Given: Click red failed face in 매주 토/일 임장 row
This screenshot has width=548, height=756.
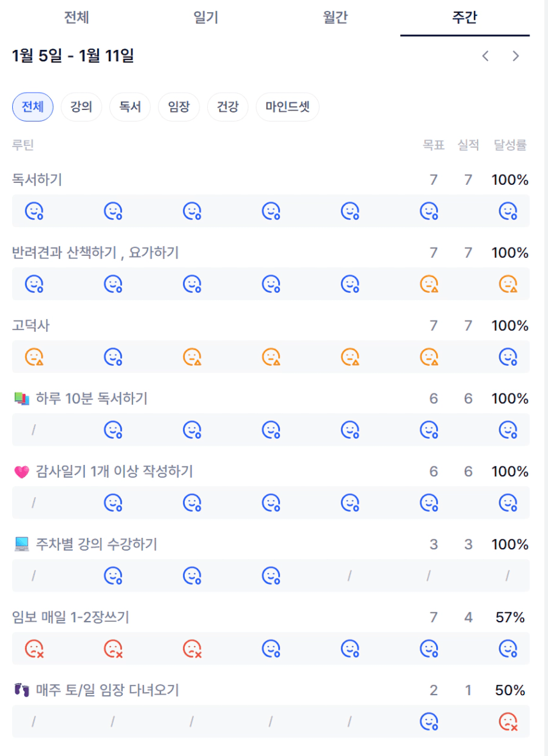Looking at the screenshot, I should click(x=508, y=722).
